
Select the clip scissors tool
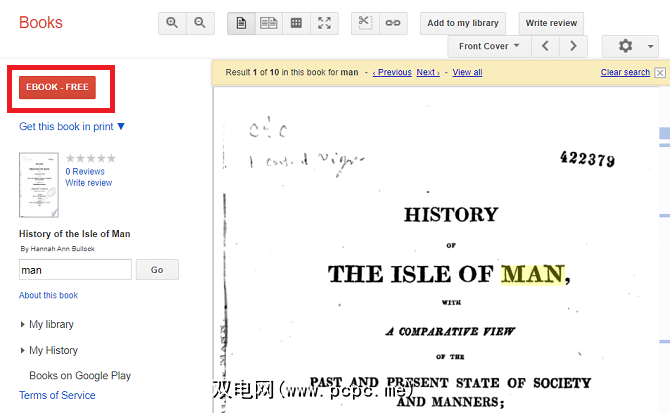(365, 23)
